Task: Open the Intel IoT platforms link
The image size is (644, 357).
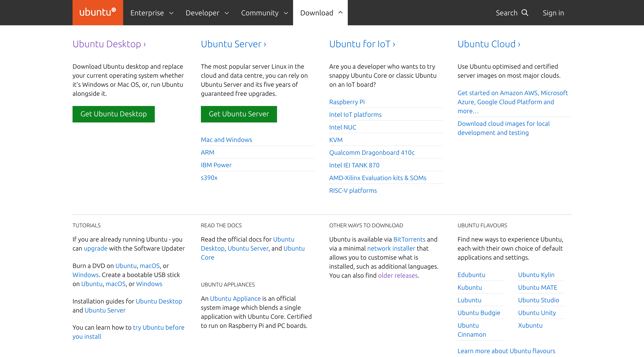Action: pos(355,115)
